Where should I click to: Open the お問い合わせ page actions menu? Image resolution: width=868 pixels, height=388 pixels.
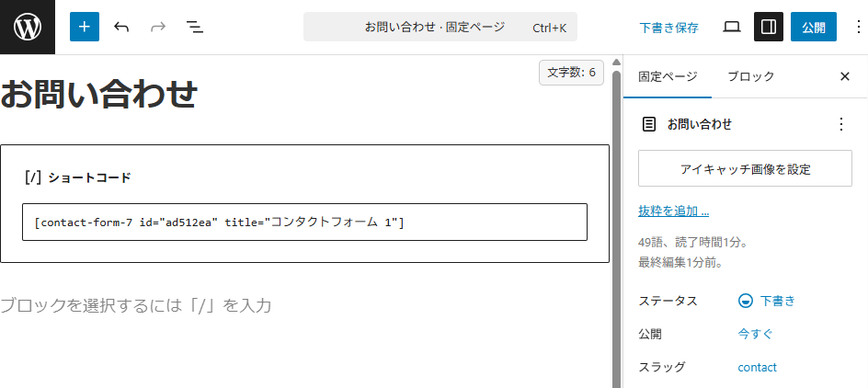pyautogui.click(x=841, y=124)
